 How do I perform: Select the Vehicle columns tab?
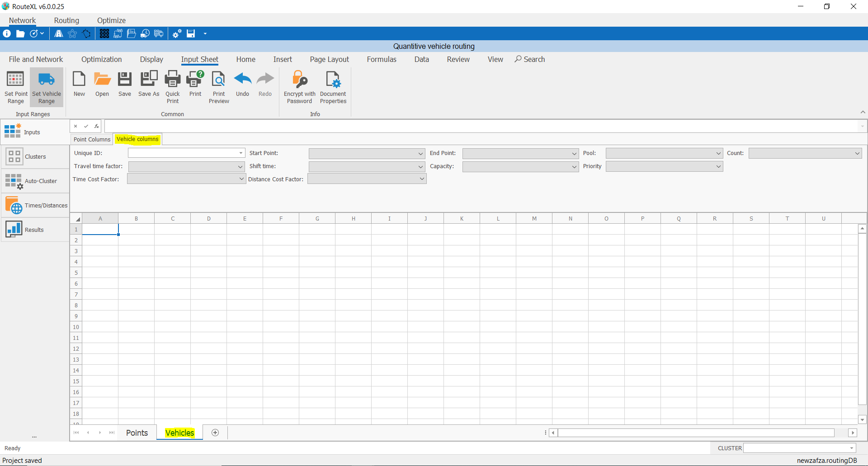137,139
